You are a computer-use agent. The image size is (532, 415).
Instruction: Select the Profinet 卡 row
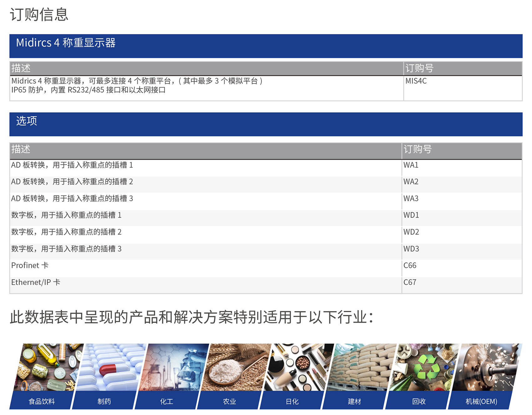30,266
